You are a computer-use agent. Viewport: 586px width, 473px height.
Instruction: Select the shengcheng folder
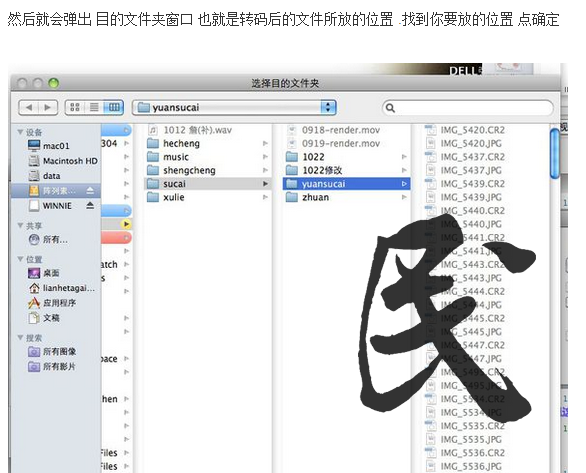181,170
